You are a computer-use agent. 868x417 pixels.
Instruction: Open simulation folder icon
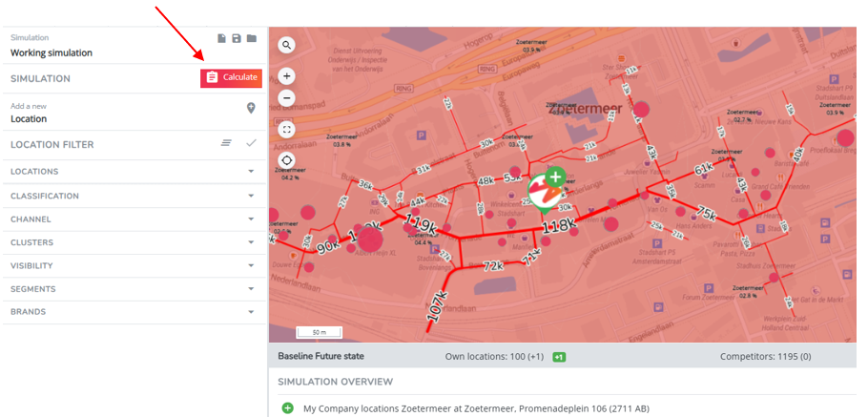click(252, 38)
